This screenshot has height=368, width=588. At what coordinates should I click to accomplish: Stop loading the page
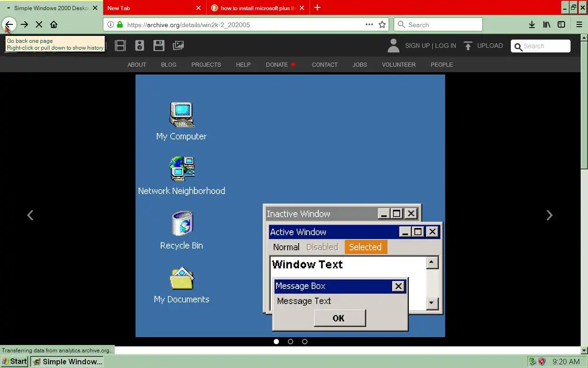tap(39, 24)
